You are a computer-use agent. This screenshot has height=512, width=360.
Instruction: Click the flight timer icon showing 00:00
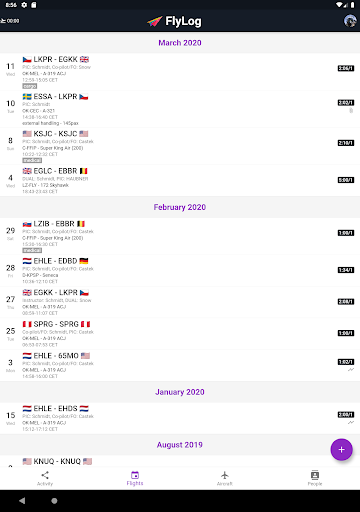coord(10,21)
